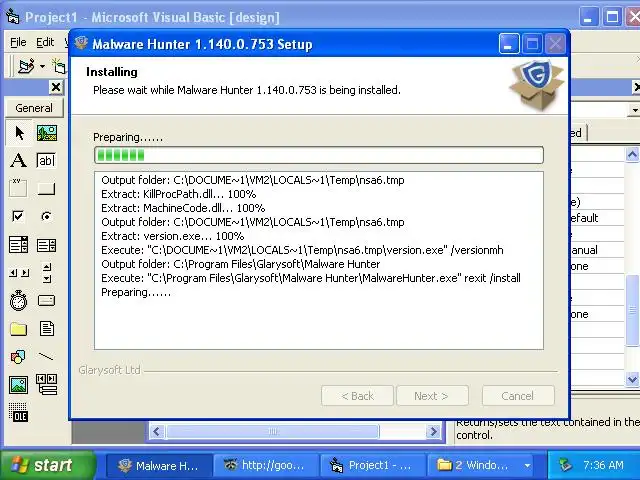Select the CommandButton tool in toolbox
640x480 pixels.
(x=47, y=189)
